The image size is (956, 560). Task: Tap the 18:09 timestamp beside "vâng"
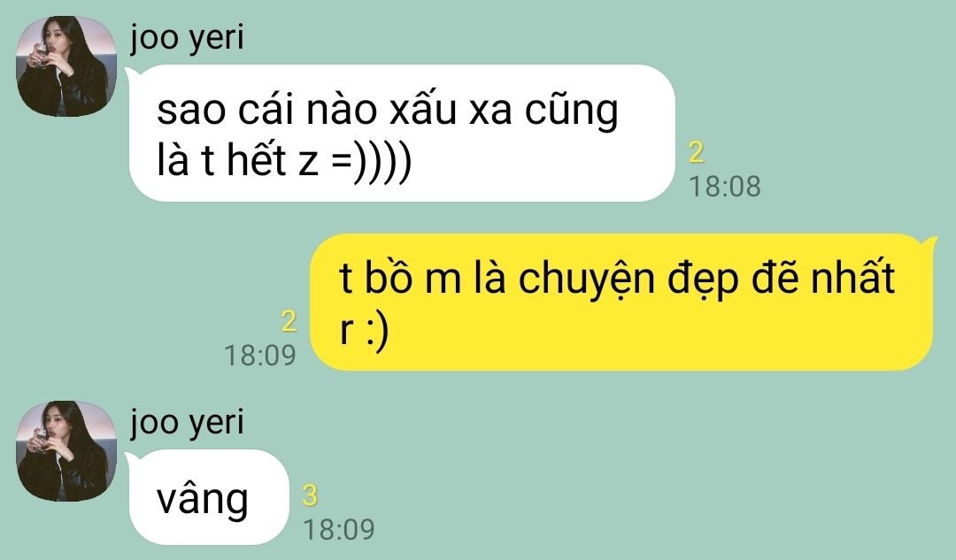(339, 530)
